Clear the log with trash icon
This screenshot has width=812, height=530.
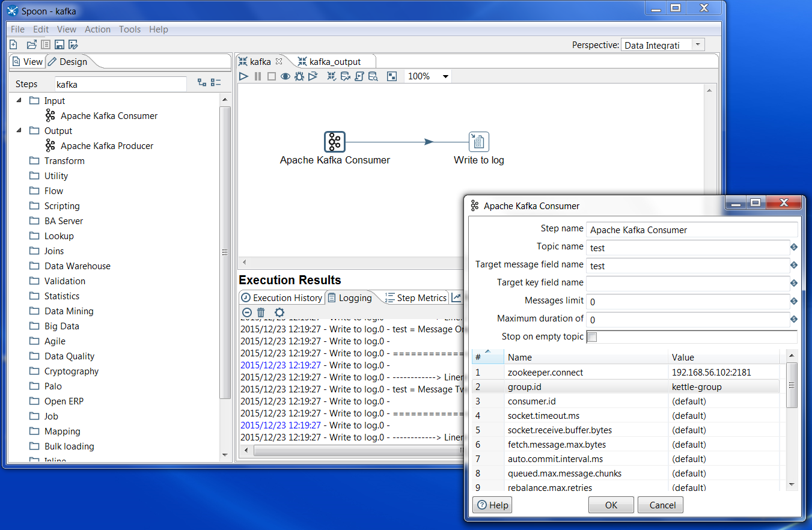261,312
